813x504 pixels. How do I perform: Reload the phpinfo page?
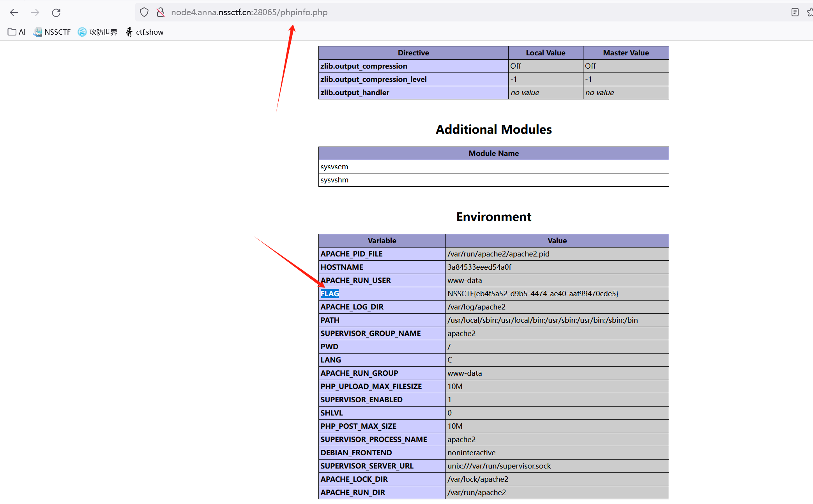pos(56,12)
